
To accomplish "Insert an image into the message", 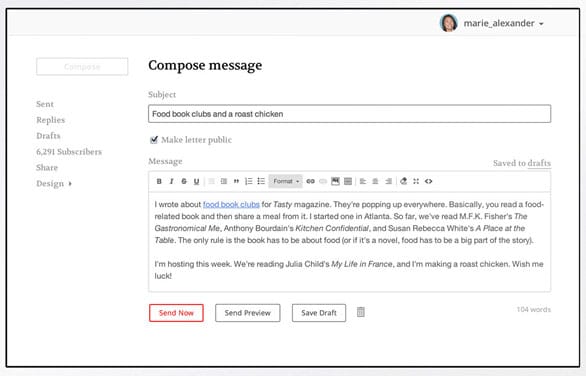I will (x=335, y=181).
